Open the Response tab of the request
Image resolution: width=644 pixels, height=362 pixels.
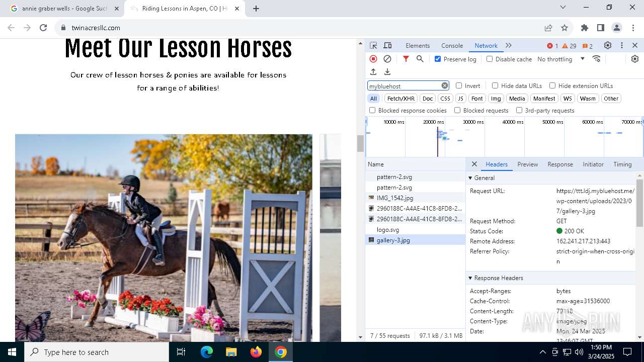(560, 164)
